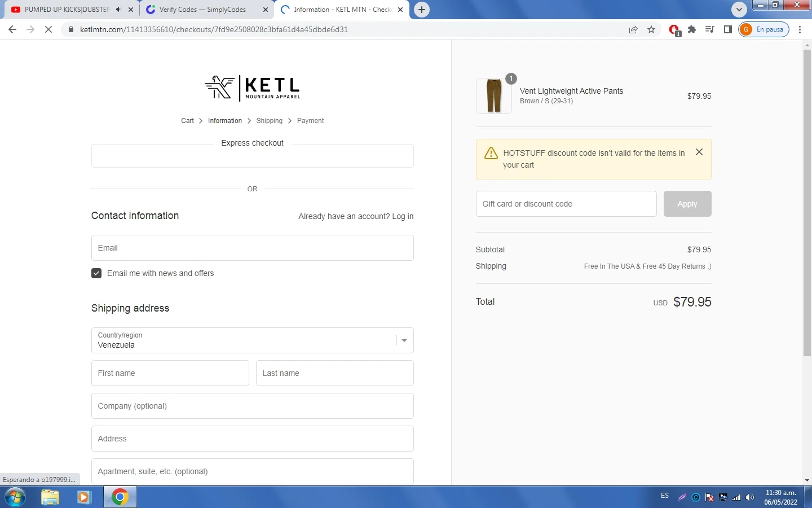Click the browser address bar URL

[214, 29]
